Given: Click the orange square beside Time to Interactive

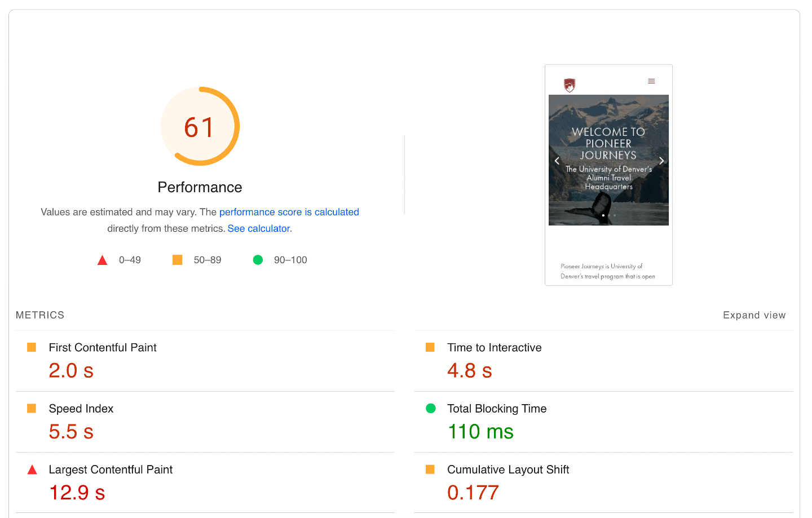Looking at the screenshot, I should tap(430, 348).
